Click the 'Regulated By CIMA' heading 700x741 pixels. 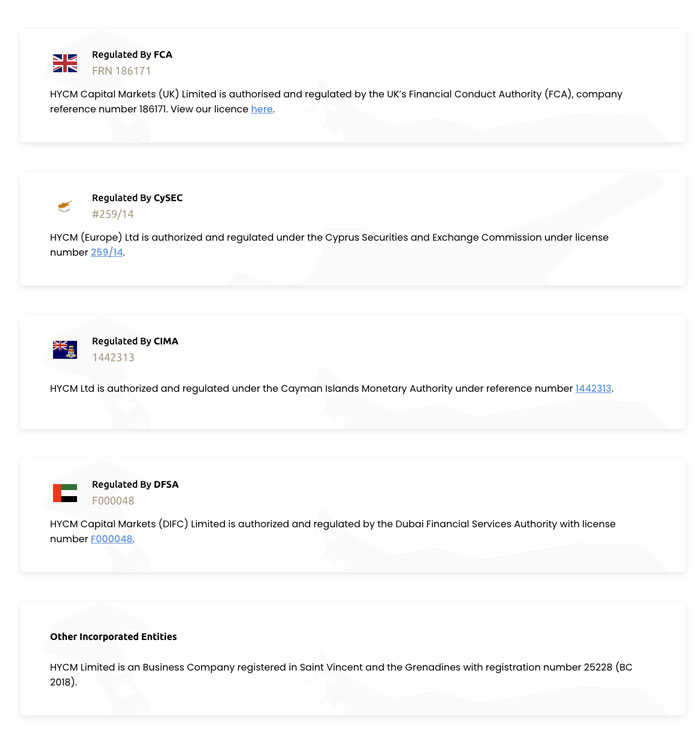pyautogui.click(x=135, y=341)
